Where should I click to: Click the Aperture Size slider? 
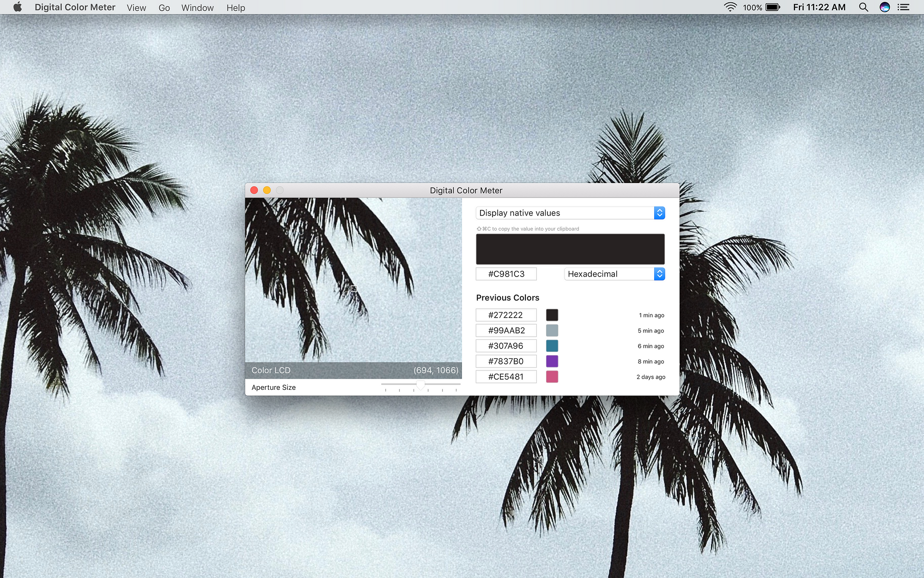click(x=420, y=385)
